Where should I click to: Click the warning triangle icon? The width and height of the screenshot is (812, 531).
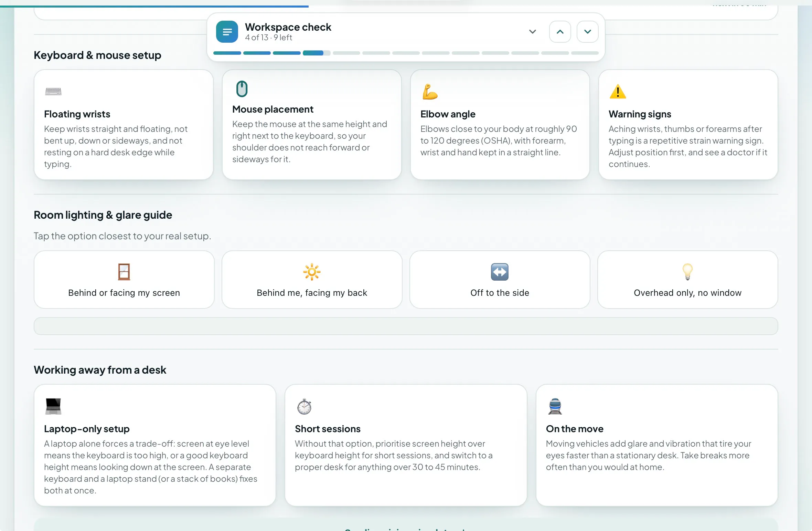(618, 92)
